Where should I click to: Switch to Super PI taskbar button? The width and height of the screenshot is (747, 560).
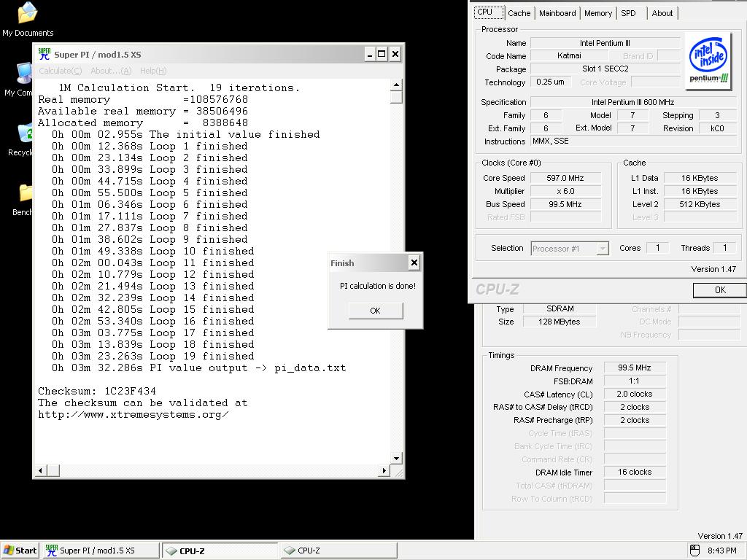coord(101,551)
